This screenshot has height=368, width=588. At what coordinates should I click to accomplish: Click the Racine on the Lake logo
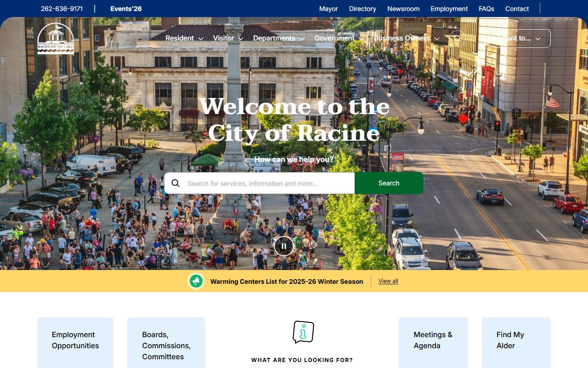pos(56,39)
